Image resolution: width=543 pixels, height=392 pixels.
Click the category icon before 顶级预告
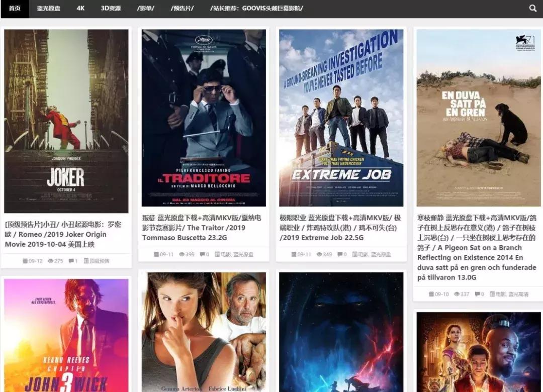86,261
